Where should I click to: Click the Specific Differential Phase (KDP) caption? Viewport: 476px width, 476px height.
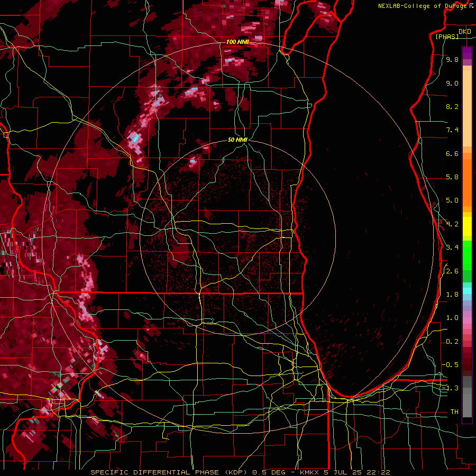pos(170,472)
